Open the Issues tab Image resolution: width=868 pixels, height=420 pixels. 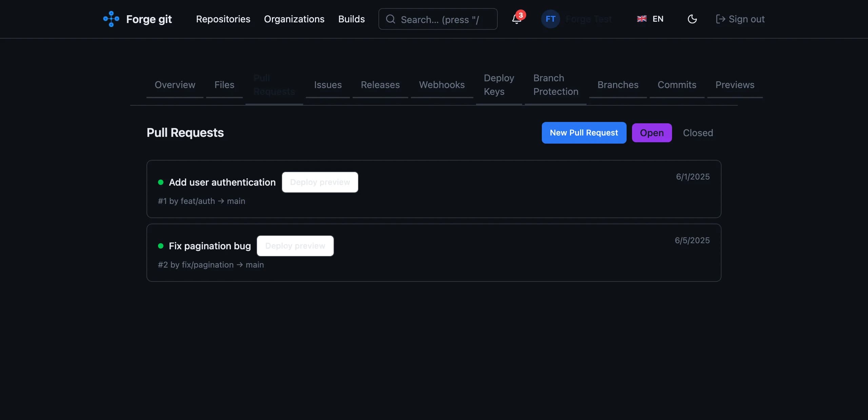(x=328, y=85)
